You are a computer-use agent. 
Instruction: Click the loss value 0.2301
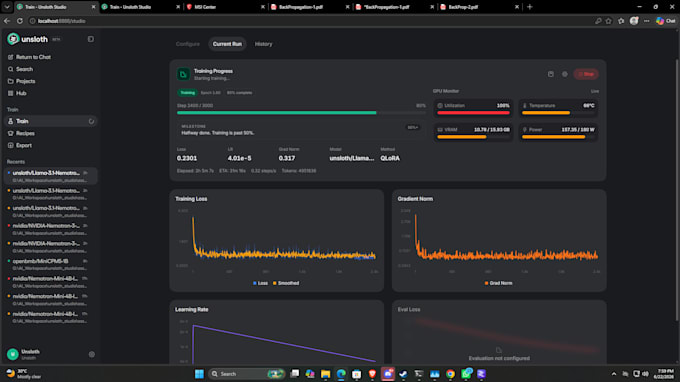186,158
